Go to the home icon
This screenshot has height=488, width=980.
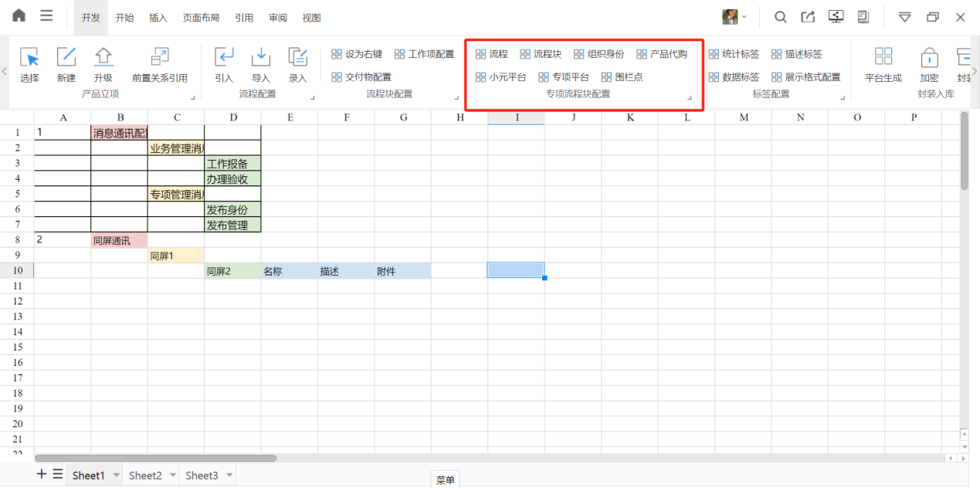[19, 16]
